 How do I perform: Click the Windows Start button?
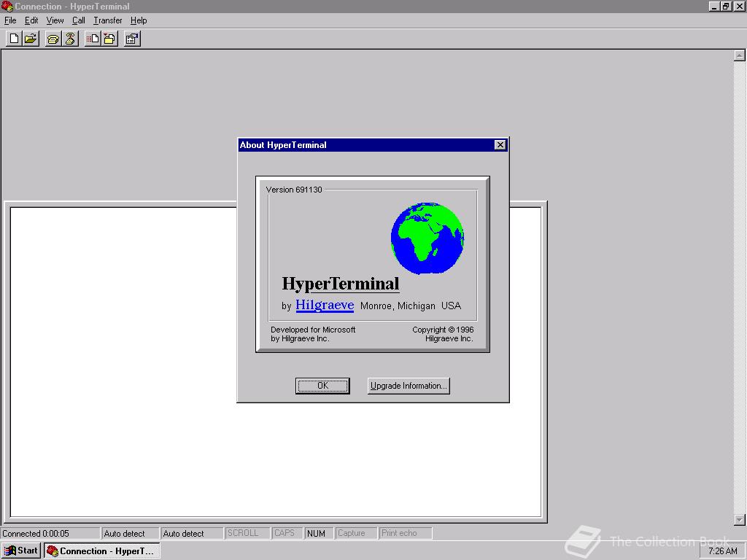click(x=21, y=551)
